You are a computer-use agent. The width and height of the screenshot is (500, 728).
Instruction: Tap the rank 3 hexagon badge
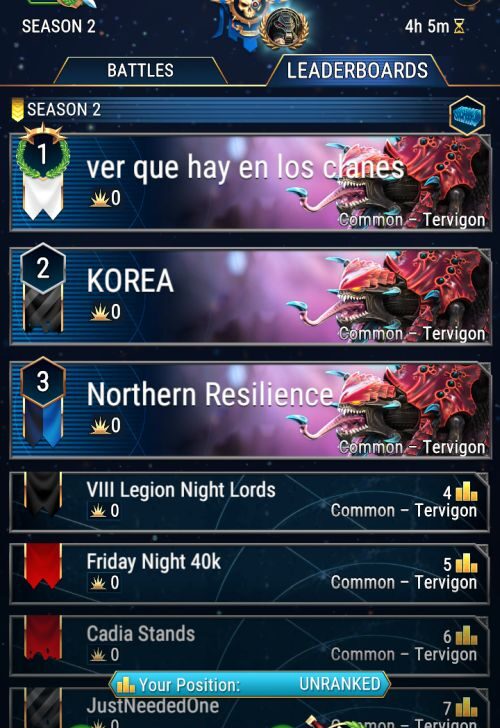[43, 382]
